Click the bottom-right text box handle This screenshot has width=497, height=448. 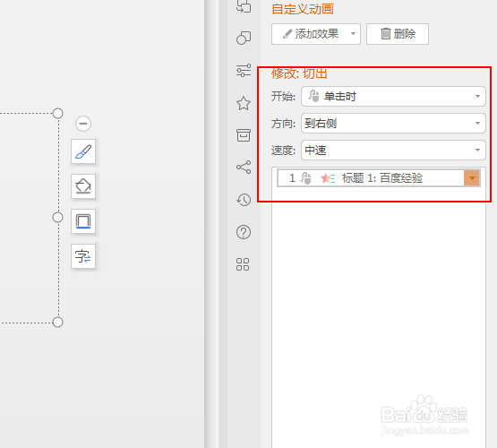57,323
